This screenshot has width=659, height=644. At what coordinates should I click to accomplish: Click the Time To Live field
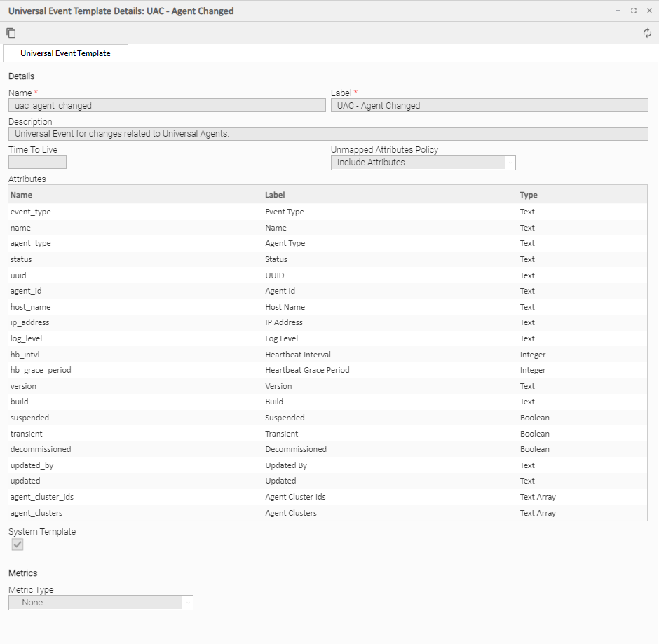coord(37,162)
